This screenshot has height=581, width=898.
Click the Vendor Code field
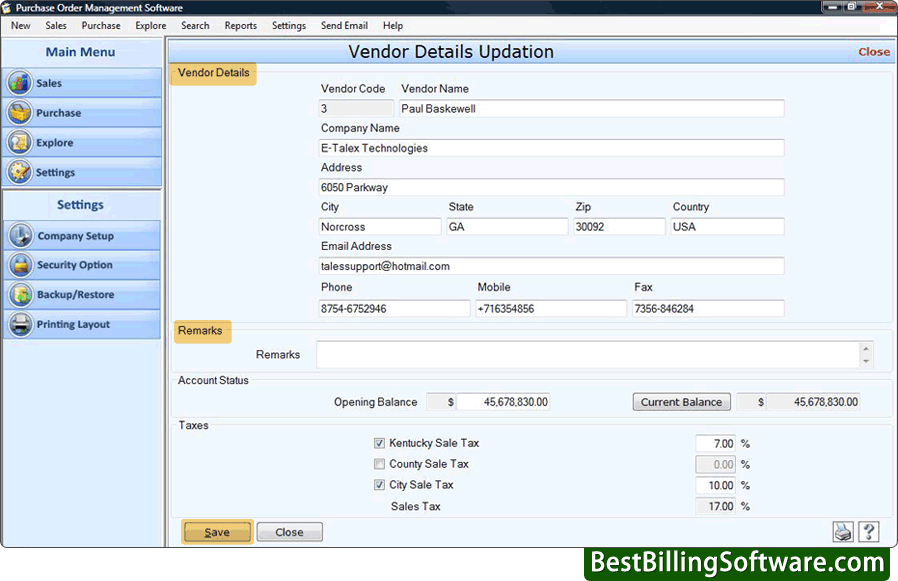(356, 109)
